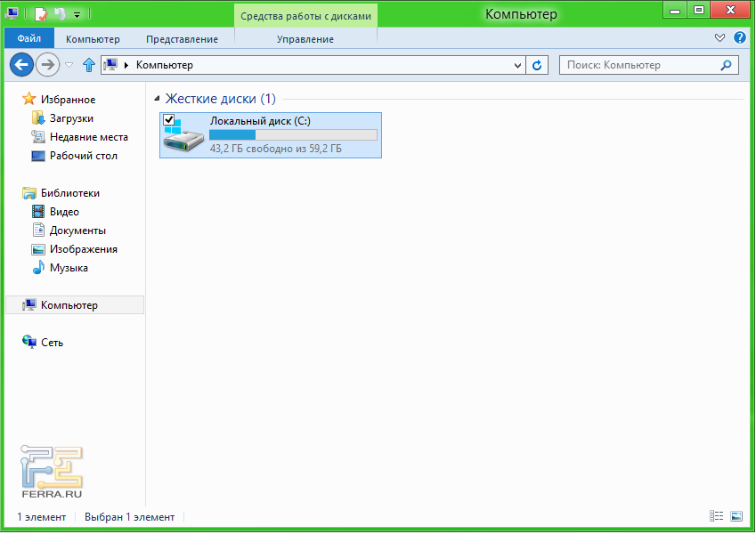Click the computer icon in address bar
Image resolution: width=756 pixels, height=534 pixels.
point(111,65)
